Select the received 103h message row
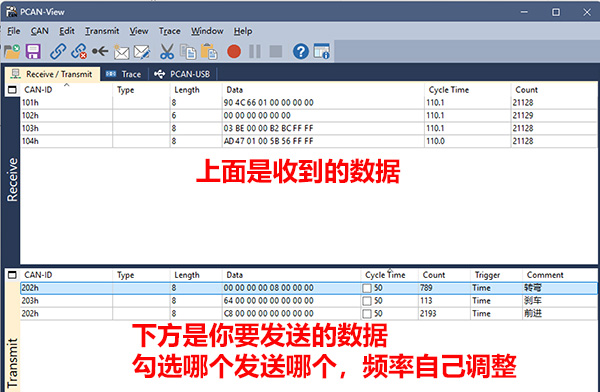Image resolution: width=600 pixels, height=392 pixels. click(308, 128)
